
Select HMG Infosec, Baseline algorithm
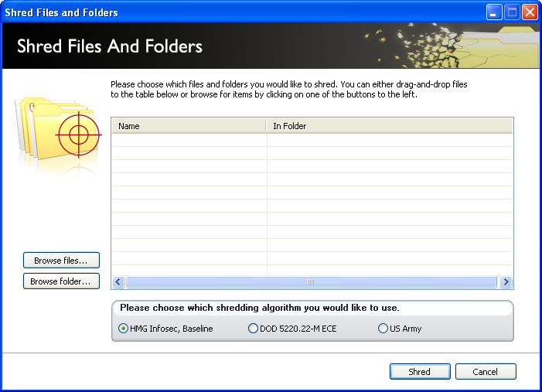[x=165, y=329]
